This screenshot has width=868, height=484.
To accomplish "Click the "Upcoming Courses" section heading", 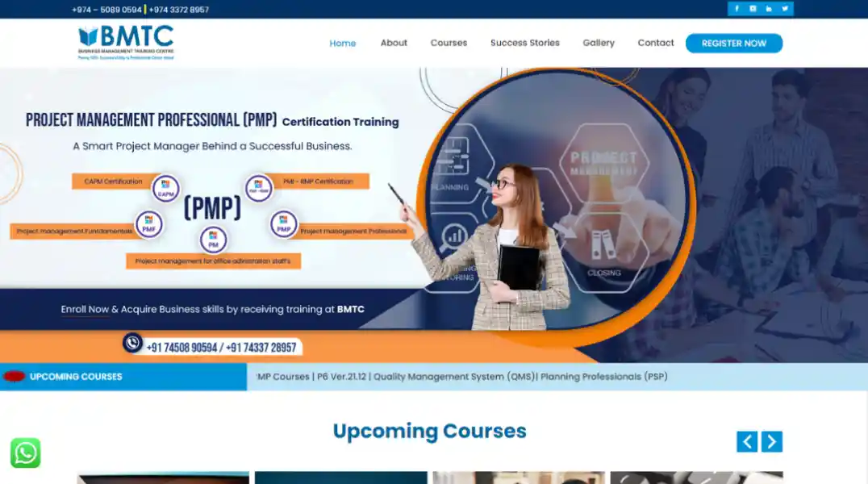I will [430, 431].
